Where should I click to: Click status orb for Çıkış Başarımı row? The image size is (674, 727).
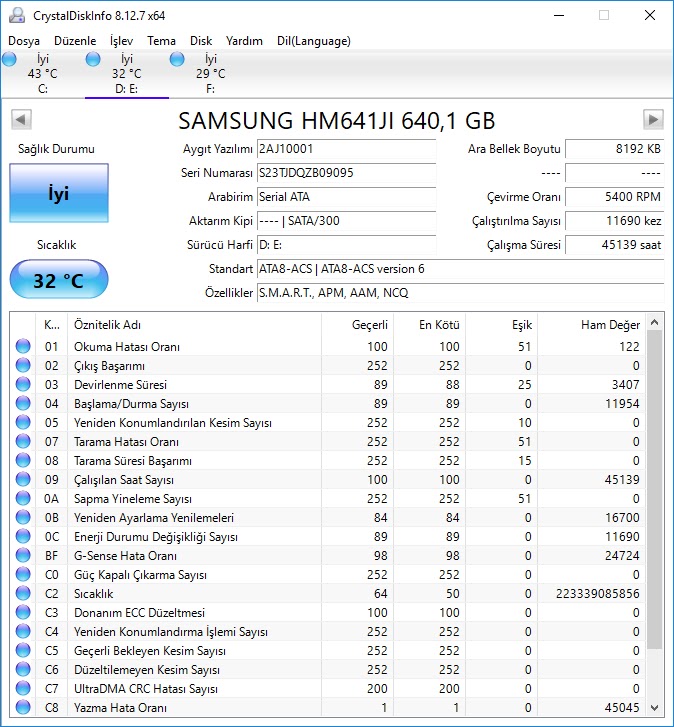23,365
